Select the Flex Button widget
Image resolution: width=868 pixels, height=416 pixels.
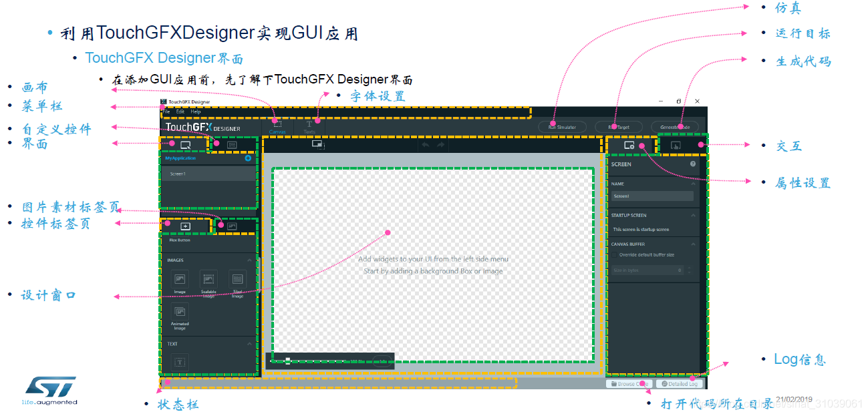point(179,240)
